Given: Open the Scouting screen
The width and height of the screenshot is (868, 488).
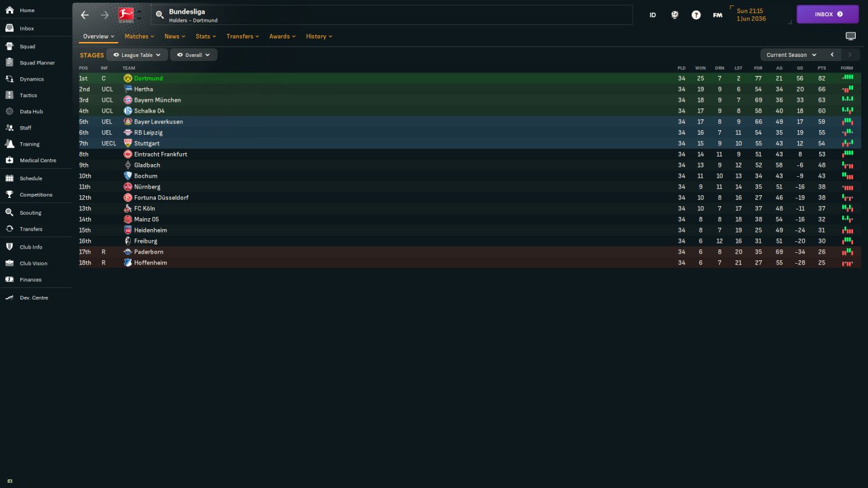Looking at the screenshot, I should pyautogui.click(x=31, y=213).
